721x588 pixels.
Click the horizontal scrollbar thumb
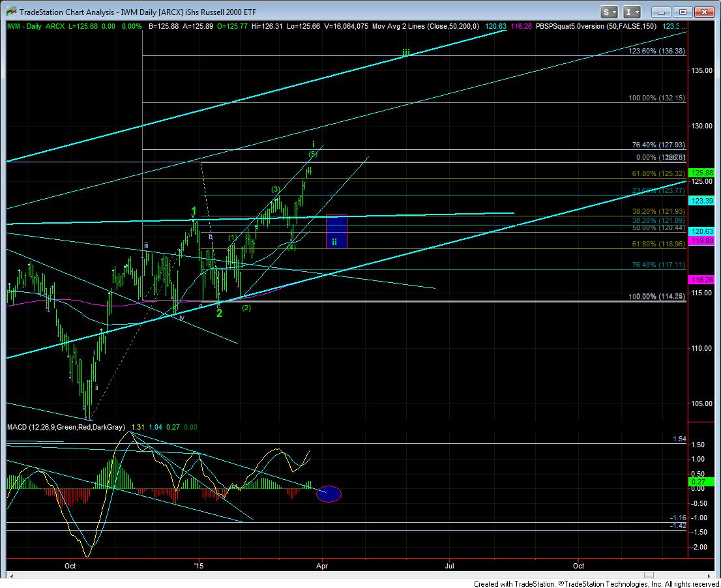click(x=649, y=575)
